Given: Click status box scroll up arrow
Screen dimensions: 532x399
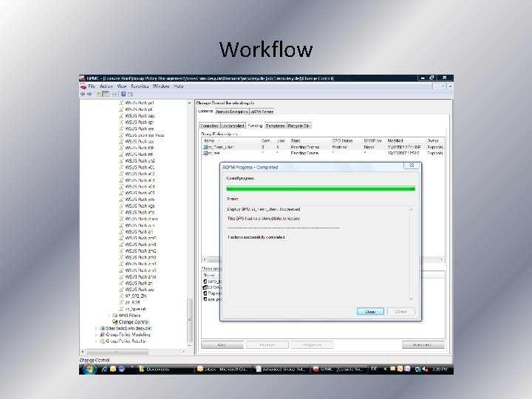Looking at the screenshot, I should point(412,210).
